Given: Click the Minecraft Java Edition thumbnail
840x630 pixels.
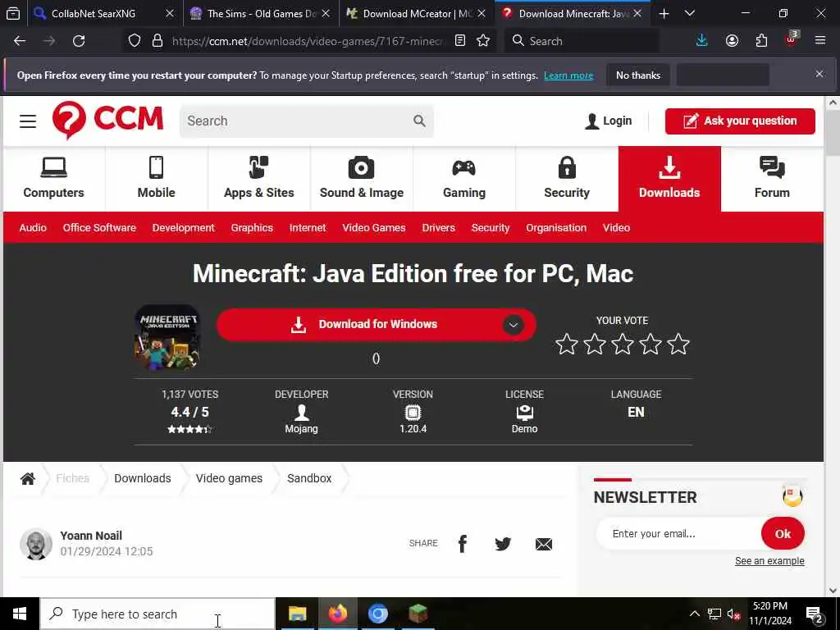Looking at the screenshot, I should pos(167,337).
